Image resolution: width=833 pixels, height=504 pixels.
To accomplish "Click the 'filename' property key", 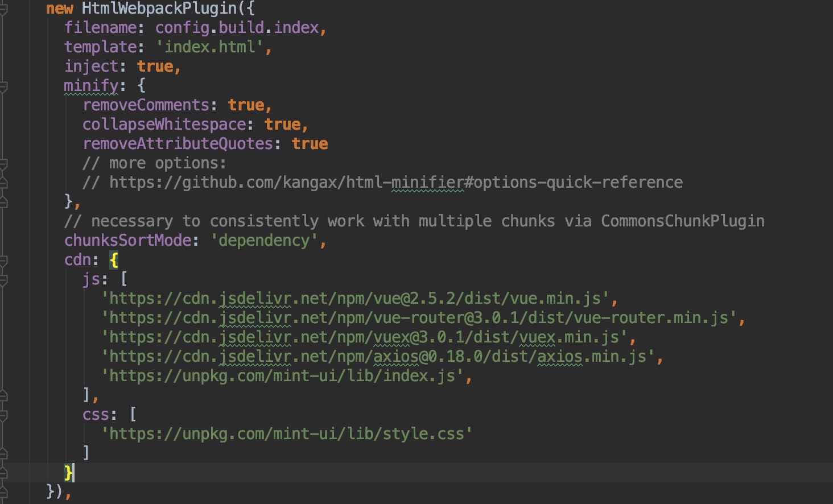I will pyautogui.click(x=100, y=27).
